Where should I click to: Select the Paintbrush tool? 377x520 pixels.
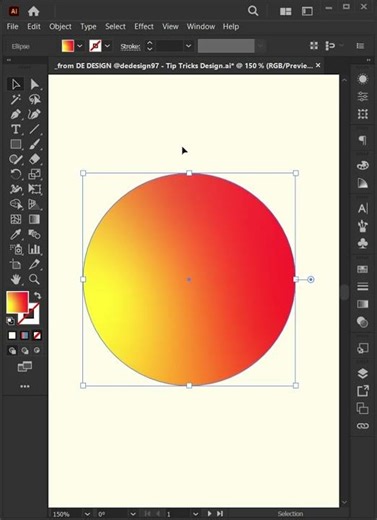pos(34,144)
